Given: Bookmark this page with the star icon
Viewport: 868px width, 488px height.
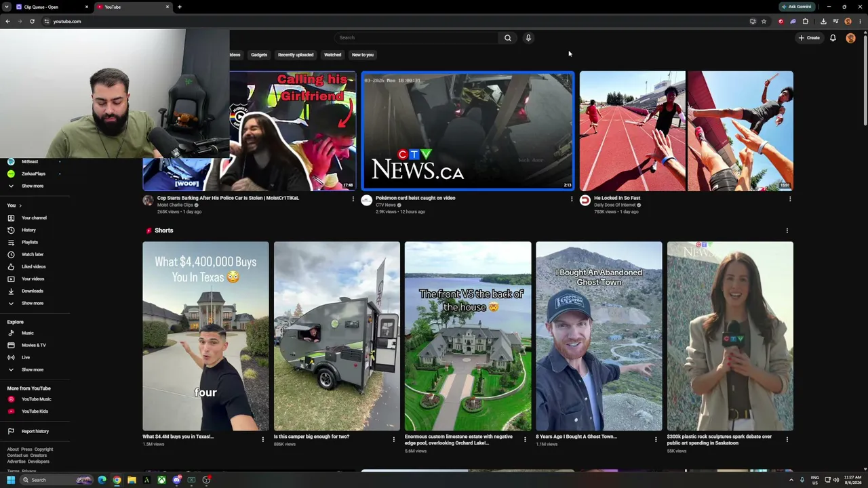Looking at the screenshot, I should [764, 21].
